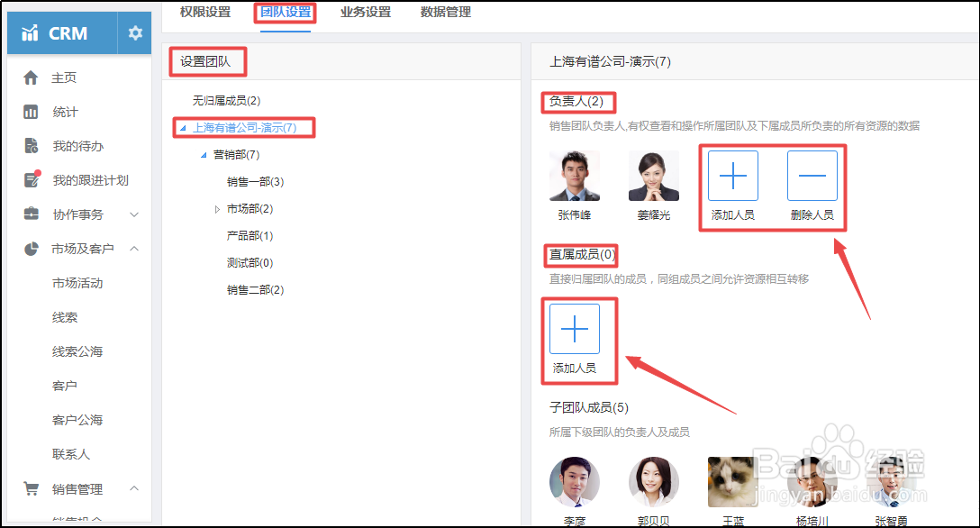Image resolution: width=980 pixels, height=528 pixels.
Task: Select 市场部(2) team node
Action: pos(250,209)
